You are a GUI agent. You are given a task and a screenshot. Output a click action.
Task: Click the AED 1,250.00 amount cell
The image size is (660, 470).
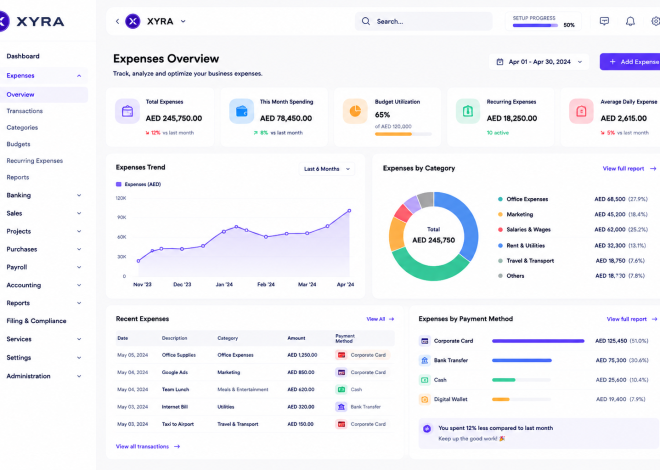click(x=302, y=355)
